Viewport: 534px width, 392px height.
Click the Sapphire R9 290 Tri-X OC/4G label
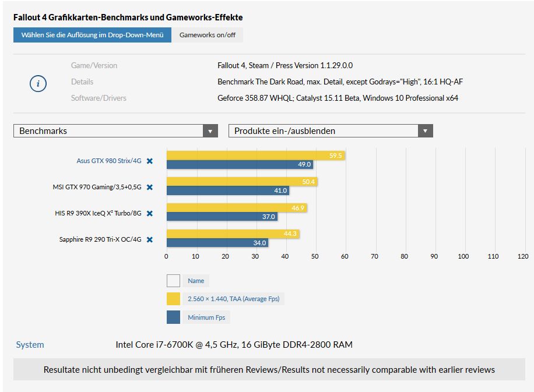tap(100, 239)
